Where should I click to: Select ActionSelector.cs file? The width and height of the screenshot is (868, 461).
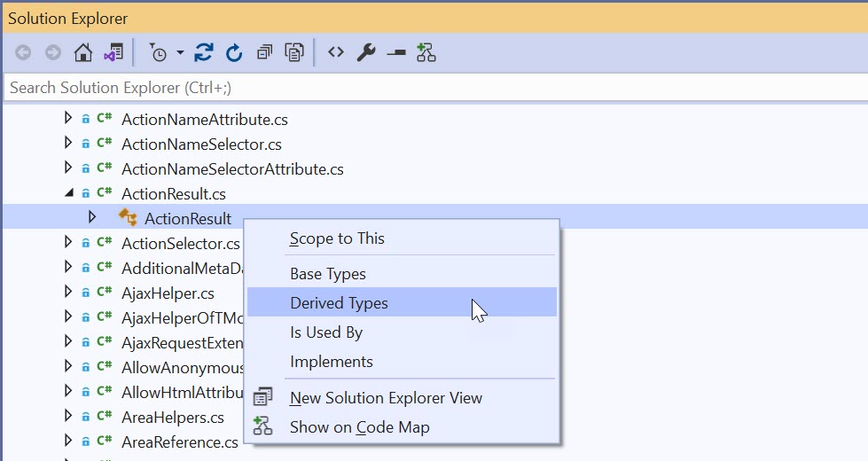click(181, 244)
